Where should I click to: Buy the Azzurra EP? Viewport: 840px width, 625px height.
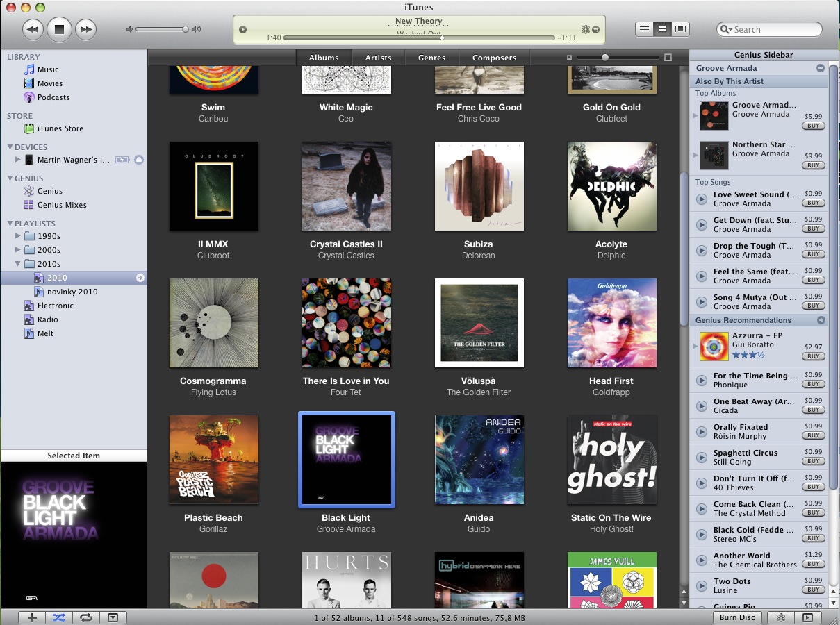pos(812,356)
